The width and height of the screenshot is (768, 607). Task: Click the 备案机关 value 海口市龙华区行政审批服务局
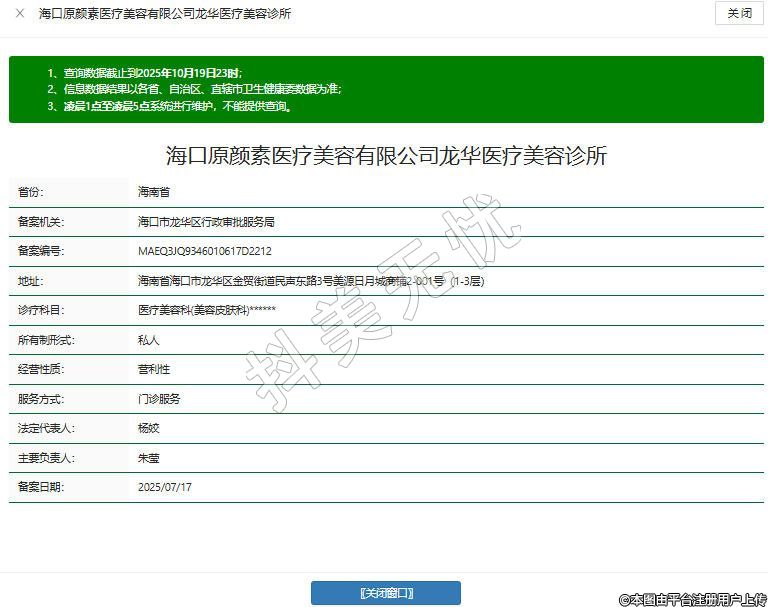click(x=206, y=222)
